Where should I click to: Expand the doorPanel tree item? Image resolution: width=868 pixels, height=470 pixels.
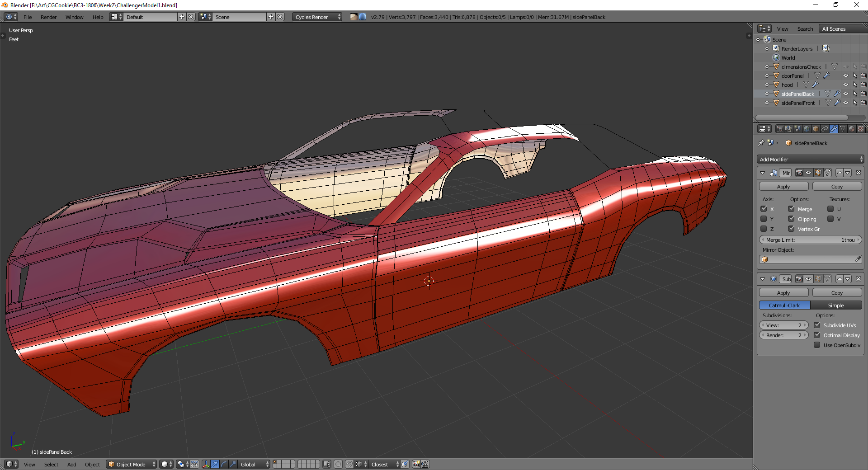[767, 75]
